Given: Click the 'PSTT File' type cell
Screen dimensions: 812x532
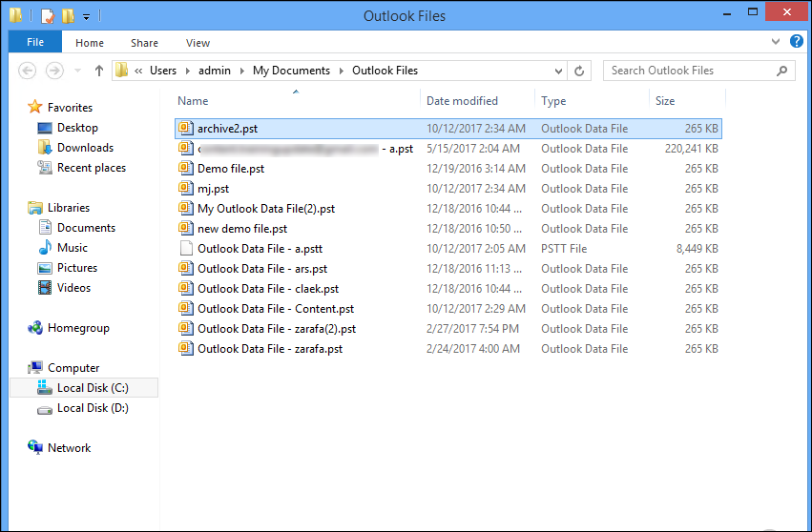Looking at the screenshot, I should point(564,249).
